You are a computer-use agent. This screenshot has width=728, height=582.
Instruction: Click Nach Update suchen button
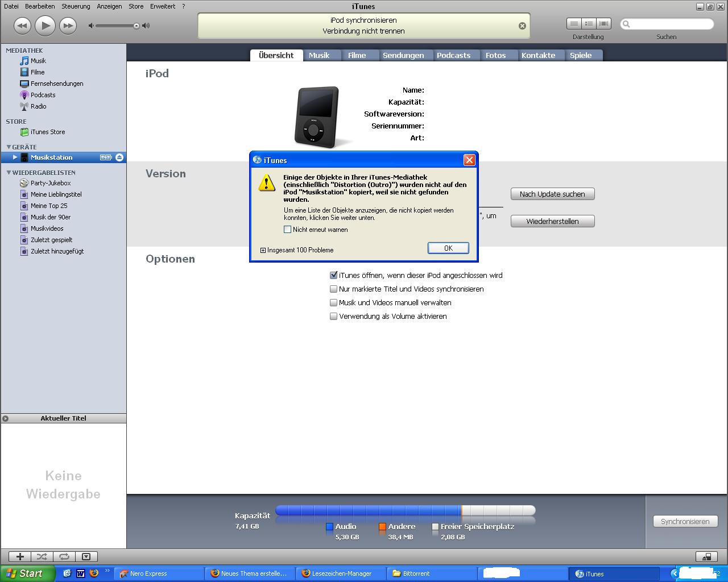click(x=552, y=194)
